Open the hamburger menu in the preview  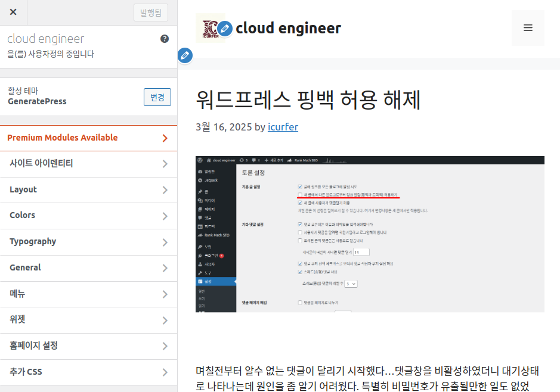pos(528,28)
